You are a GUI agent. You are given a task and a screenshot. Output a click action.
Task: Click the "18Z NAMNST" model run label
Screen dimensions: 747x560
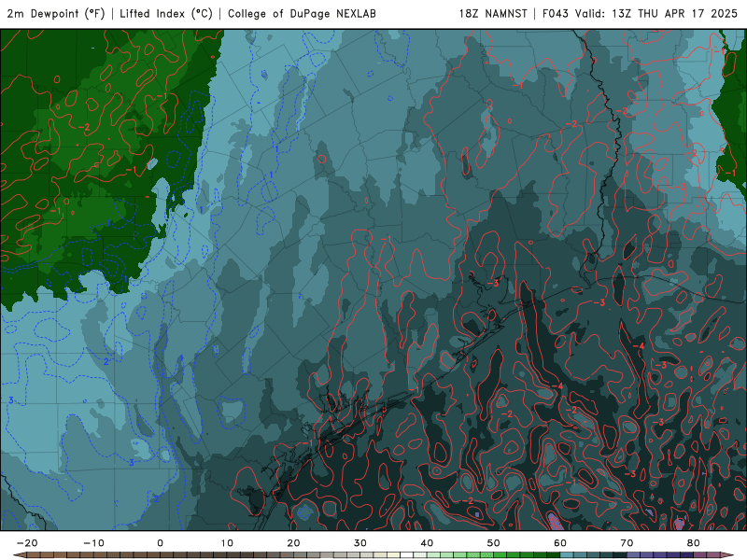[x=493, y=13]
